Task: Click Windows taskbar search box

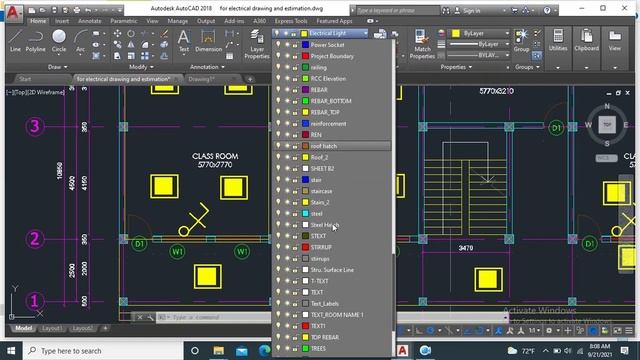Action: tap(102, 351)
